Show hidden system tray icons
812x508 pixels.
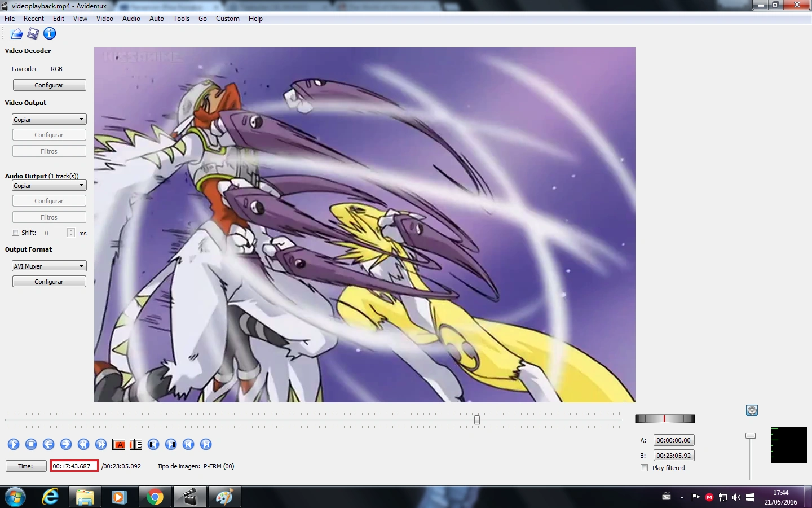click(x=682, y=497)
